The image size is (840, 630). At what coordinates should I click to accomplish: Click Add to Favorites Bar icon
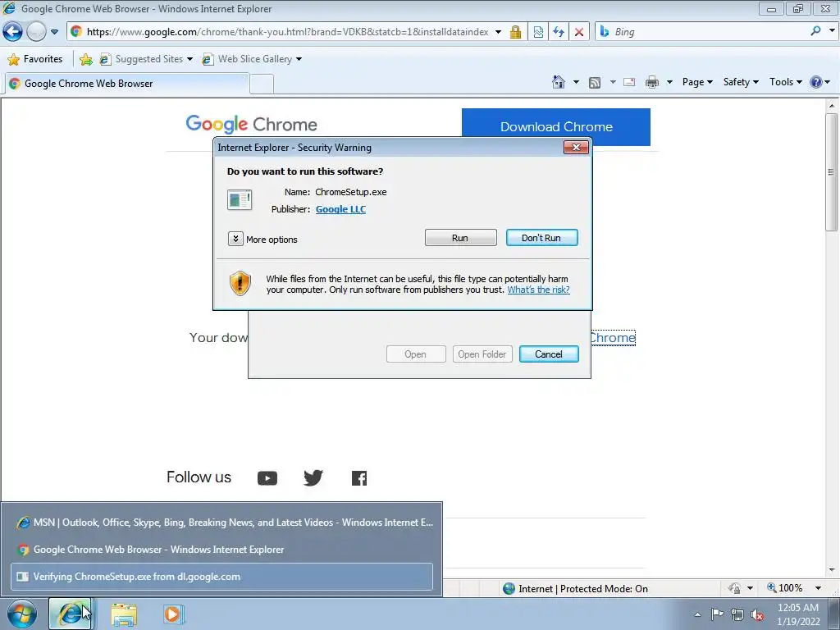[85, 59]
